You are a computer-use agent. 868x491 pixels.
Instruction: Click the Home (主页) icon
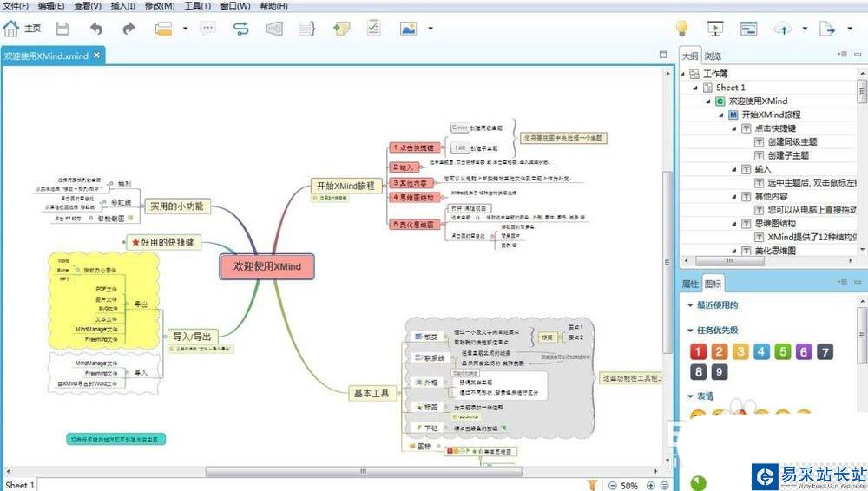11,29
